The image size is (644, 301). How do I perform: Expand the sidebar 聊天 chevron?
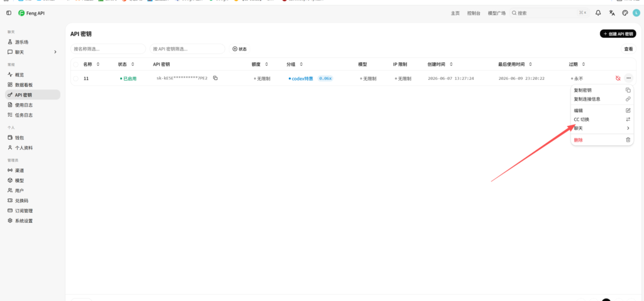click(x=55, y=52)
